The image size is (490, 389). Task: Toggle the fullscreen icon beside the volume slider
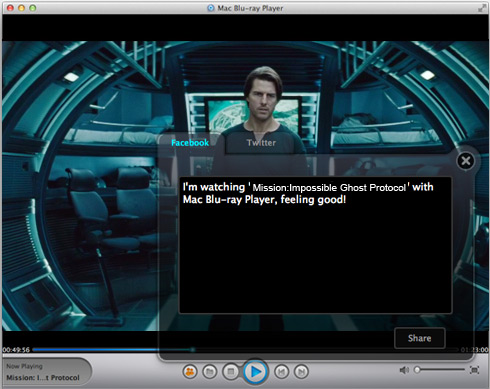(474, 370)
